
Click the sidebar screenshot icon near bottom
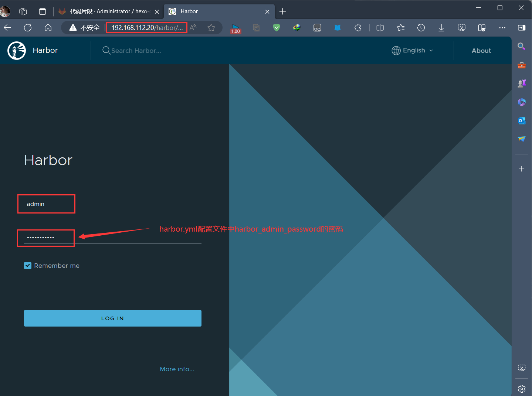pyautogui.click(x=522, y=368)
